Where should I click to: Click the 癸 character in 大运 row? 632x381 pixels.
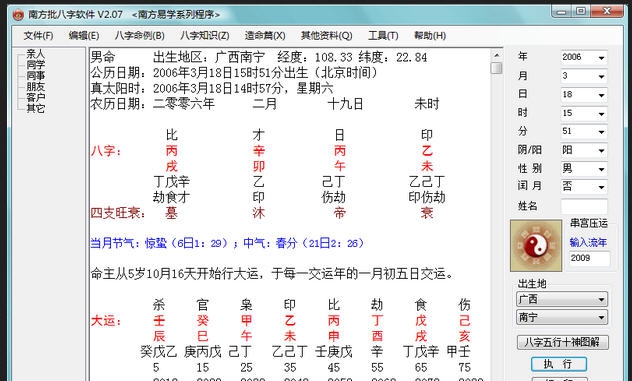[x=203, y=321]
